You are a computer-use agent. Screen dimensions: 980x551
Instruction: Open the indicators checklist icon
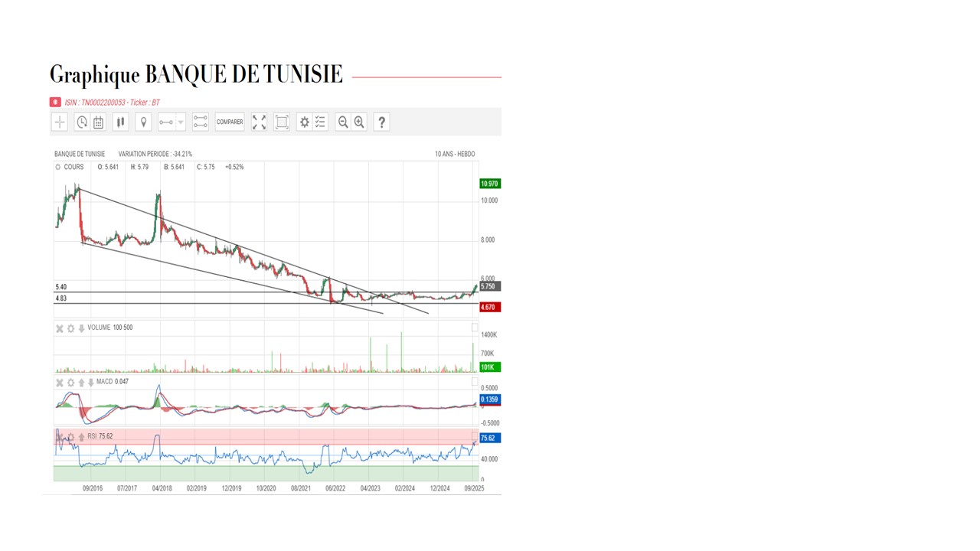(x=320, y=122)
